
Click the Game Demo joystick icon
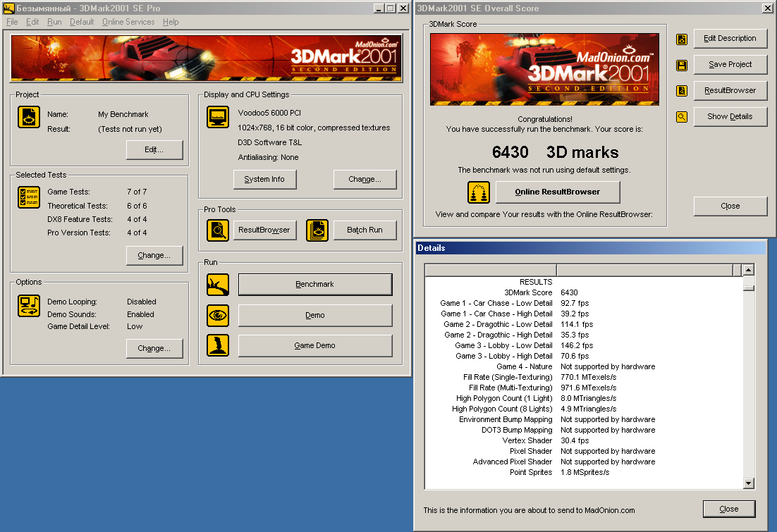pyautogui.click(x=218, y=346)
